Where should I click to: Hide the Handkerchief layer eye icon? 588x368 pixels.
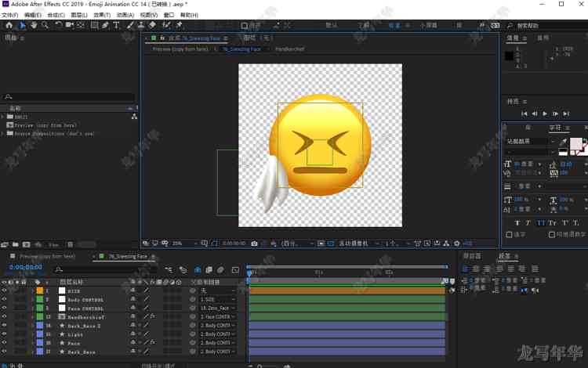click(4, 316)
